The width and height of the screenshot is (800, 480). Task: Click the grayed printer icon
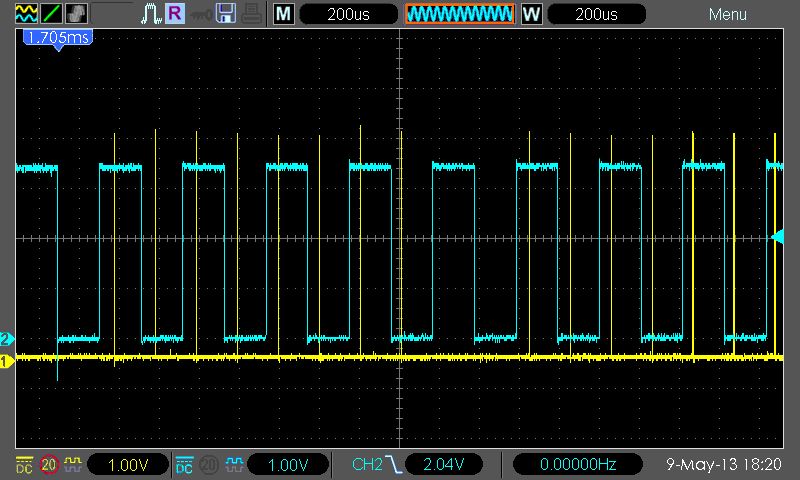252,14
